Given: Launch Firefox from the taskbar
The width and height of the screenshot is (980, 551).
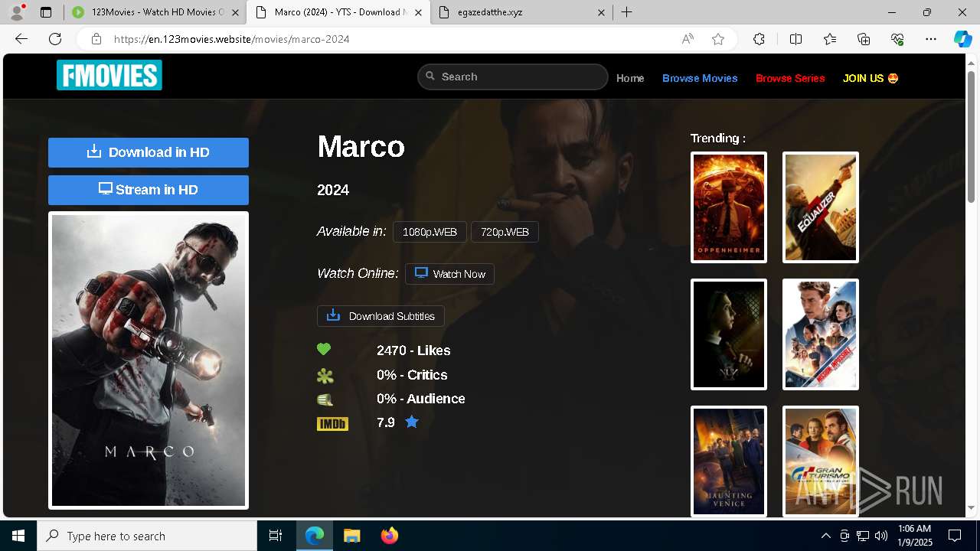Looking at the screenshot, I should (x=390, y=536).
